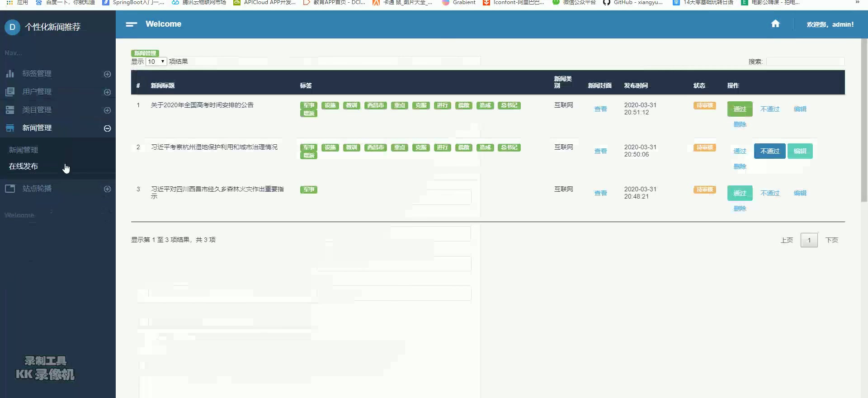The image size is (868, 398).
Task: Click 删除 for the 四川西昌市森林火灾 row
Action: pyautogui.click(x=740, y=208)
